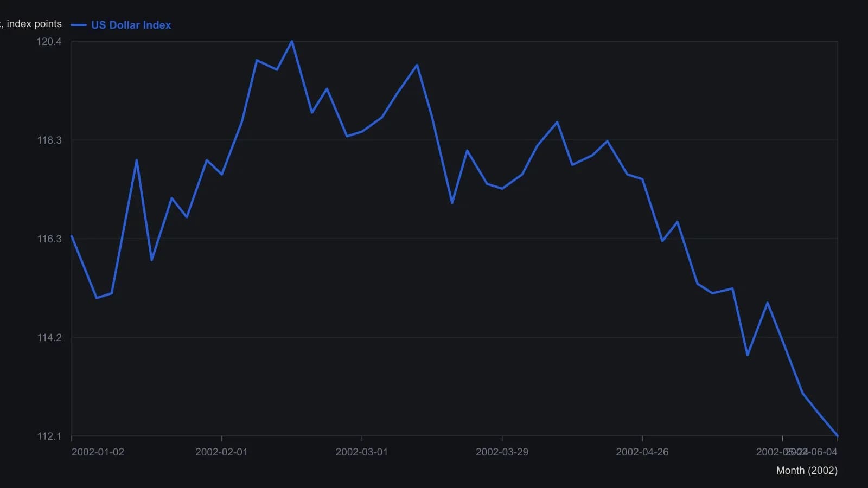The width and height of the screenshot is (868, 488).
Task: Click the line's final lowest endpoint
Action: 838,436
